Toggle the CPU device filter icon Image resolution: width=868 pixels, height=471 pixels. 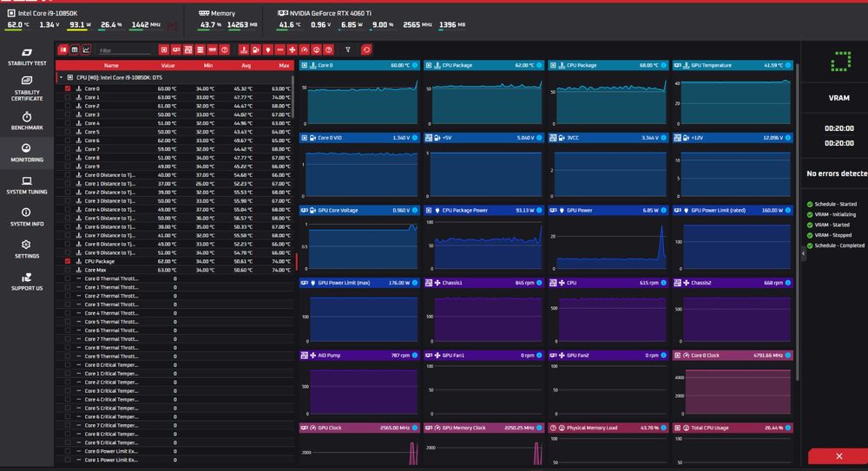pyautogui.click(x=164, y=49)
